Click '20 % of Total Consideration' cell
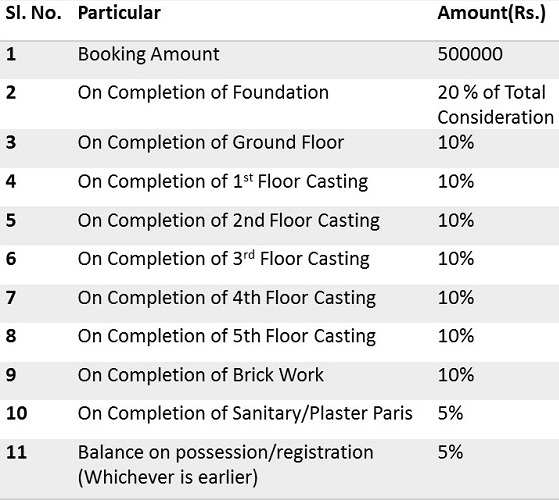 (x=496, y=105)
